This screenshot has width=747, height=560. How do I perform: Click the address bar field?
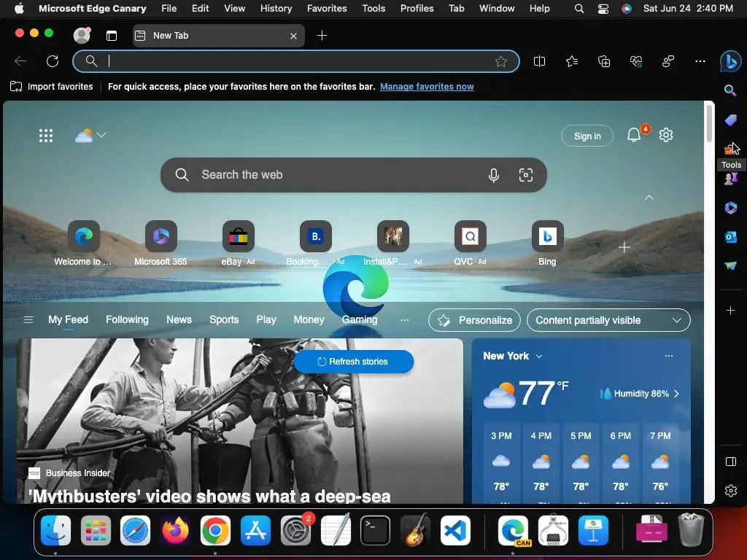coord(295,61)
